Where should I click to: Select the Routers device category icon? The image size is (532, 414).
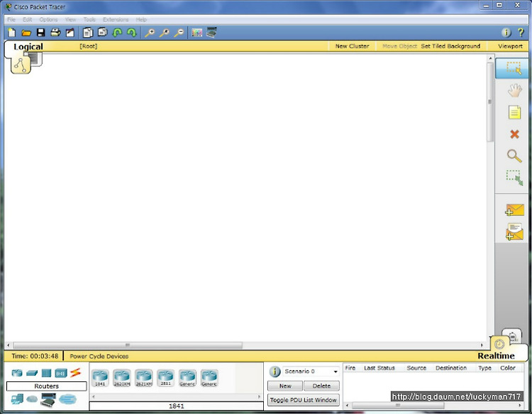[17, 373]
